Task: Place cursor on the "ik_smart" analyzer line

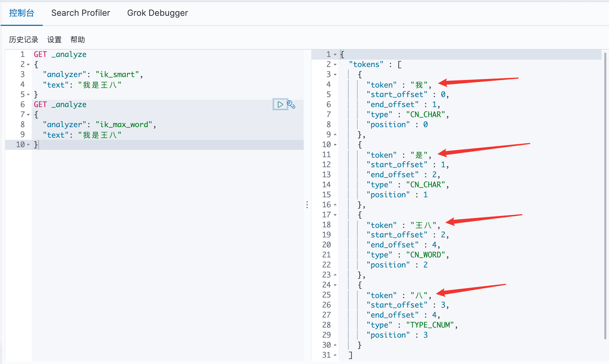Action: pyautogui.click(x=117, y=74)
